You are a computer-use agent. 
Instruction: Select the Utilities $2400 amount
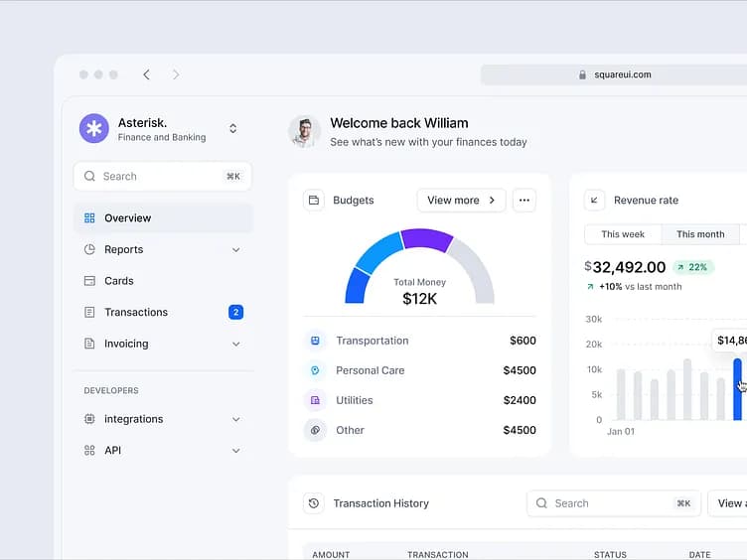point(520,400)
